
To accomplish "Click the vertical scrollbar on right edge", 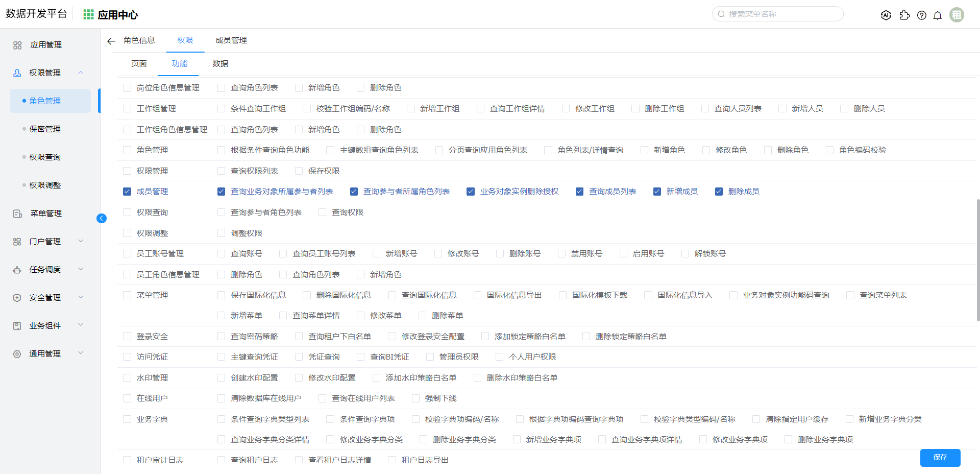I will tap(977, 260).
